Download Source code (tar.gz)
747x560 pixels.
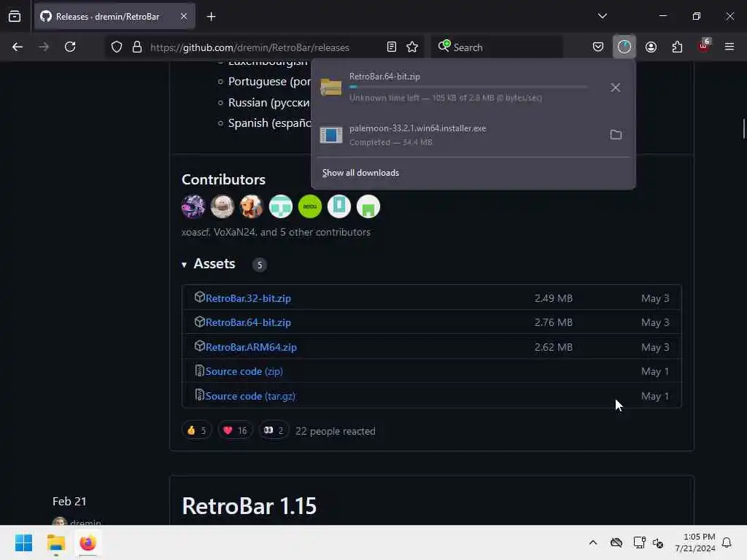[250, 396]
